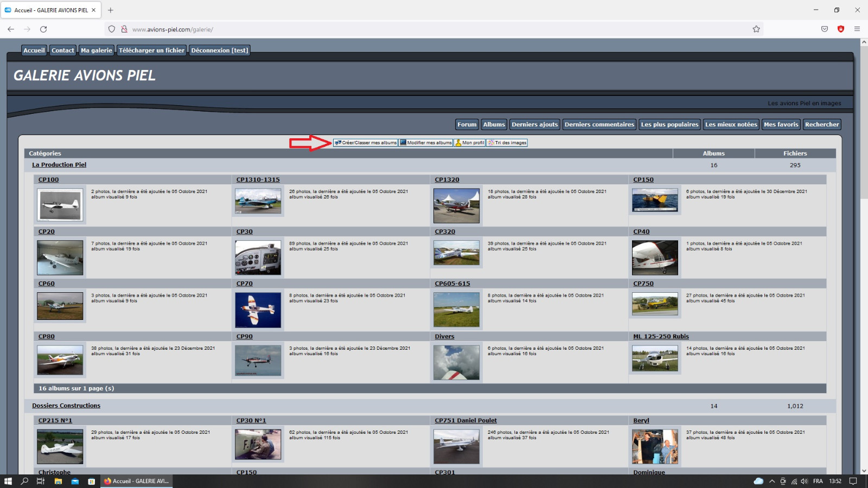View Derniers commentaires
Image resolution: width=868 pixels, height=488 pixels.
599,125
